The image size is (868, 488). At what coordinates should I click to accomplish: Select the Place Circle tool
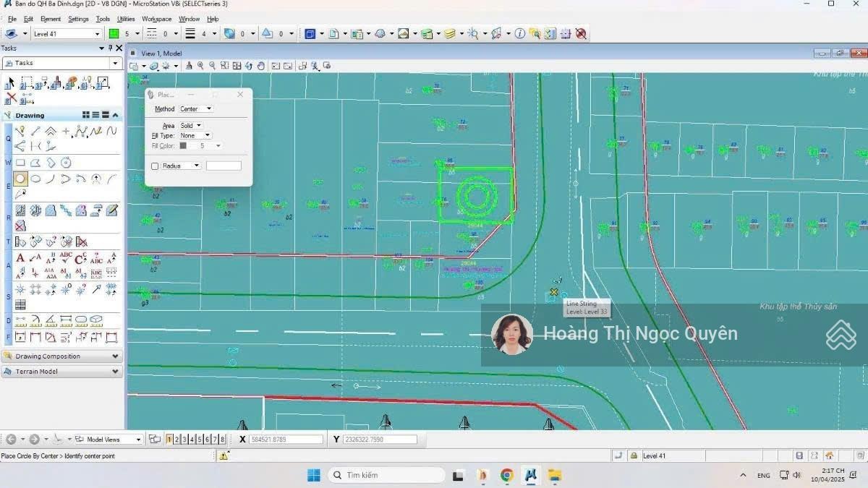pos(20,179)
